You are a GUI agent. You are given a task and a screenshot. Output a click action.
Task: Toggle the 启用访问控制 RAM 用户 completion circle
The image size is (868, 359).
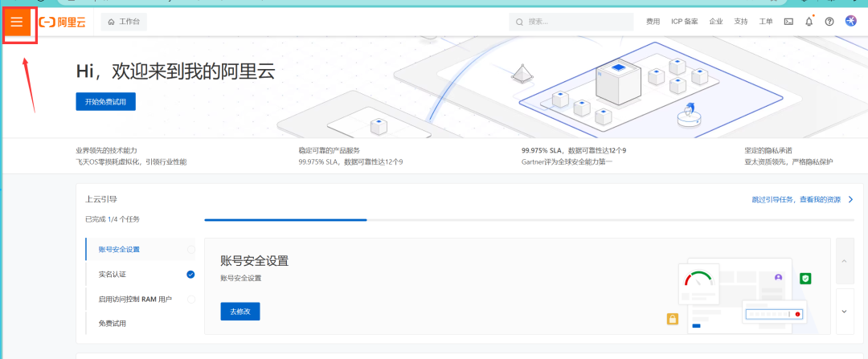pos(191,300)
